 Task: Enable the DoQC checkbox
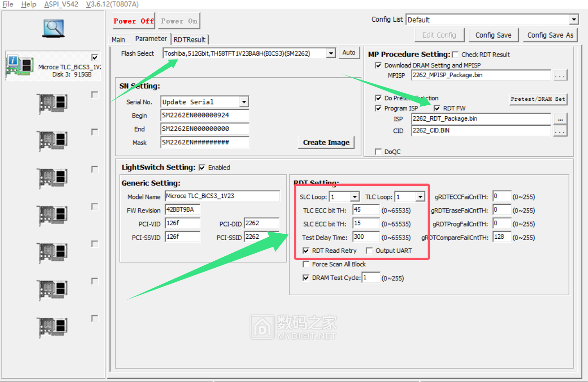click(378, 152)
